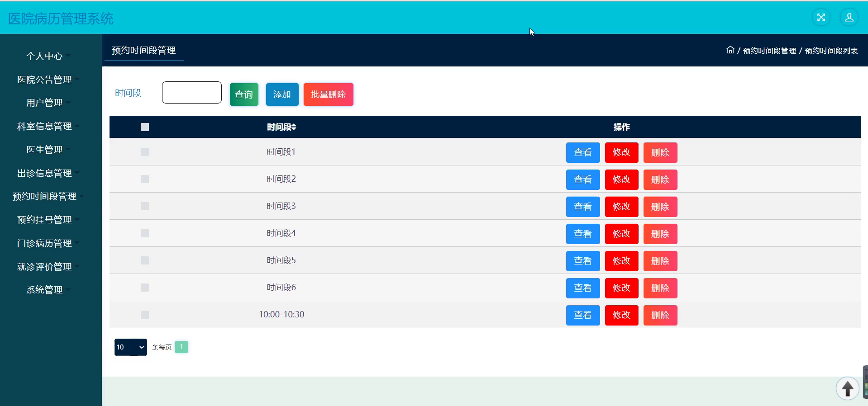Edit 时间段1 with 修改
This screenshot has height=406, width=868.
pyautogui.click(x=621, y=152)
